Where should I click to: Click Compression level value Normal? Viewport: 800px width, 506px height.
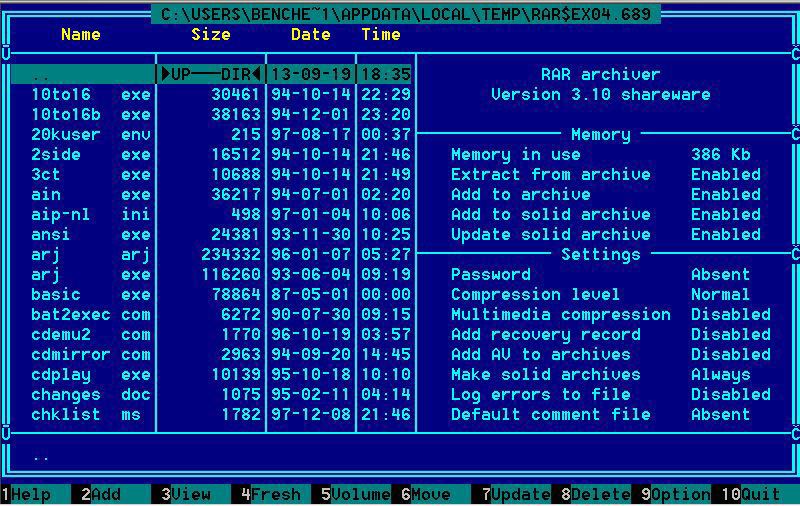[720, 294]
